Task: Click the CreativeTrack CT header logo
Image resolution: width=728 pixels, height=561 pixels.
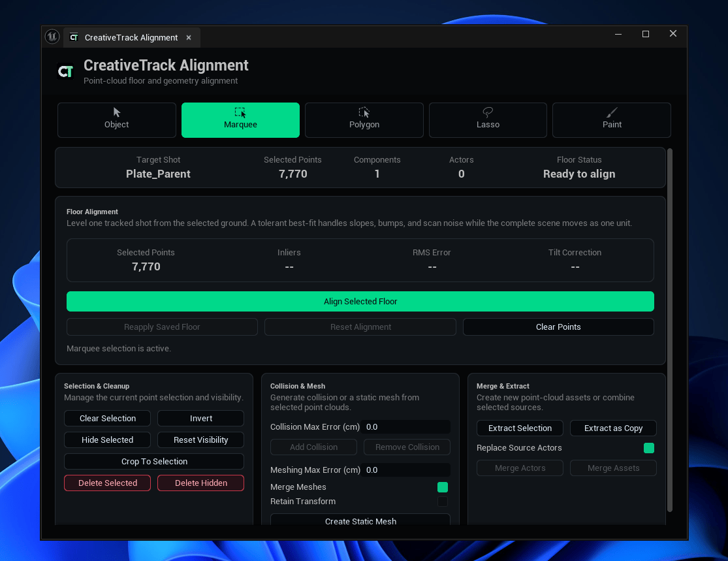Action: tap(65, 72)
